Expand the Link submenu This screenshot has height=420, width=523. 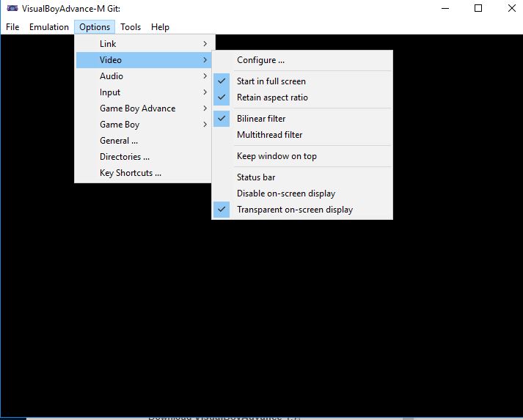pos(144,44)
